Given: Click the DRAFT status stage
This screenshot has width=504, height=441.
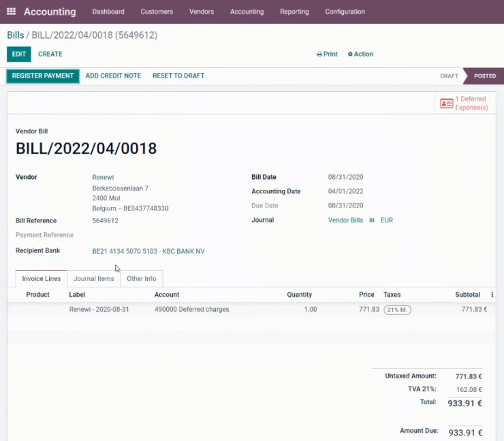Looking at the screenshot, I should tap(449, 76).
